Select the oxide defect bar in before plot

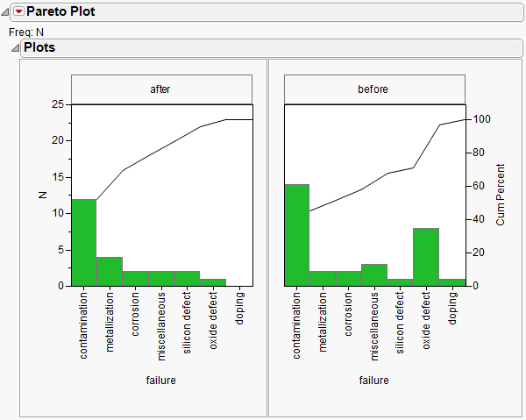[426, 256]
